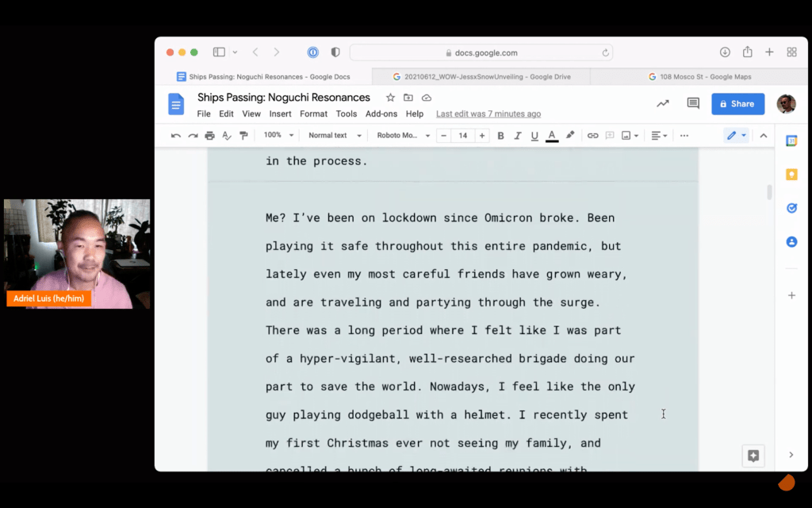
Task: Open the text color picker
Action: (552, 136)
